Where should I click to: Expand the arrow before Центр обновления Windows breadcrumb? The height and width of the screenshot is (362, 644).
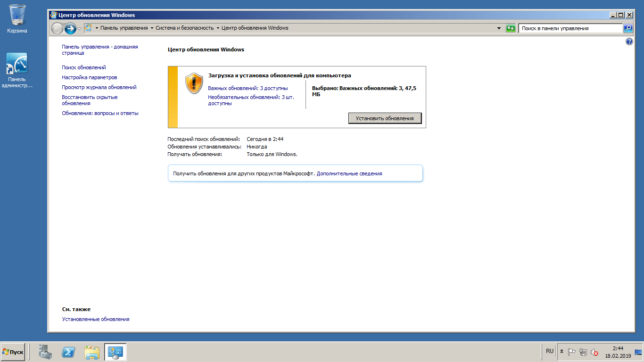point(218,28)
